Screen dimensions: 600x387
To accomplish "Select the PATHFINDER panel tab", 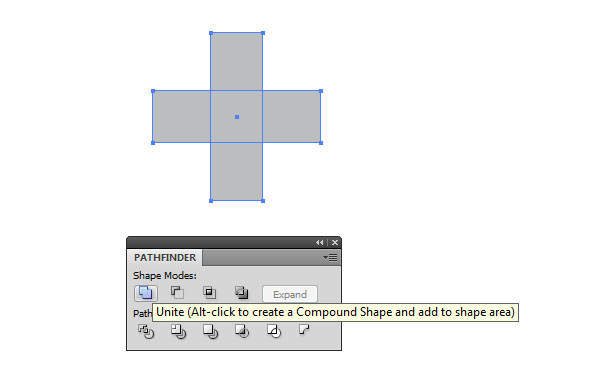I will [x=165, y=258].
